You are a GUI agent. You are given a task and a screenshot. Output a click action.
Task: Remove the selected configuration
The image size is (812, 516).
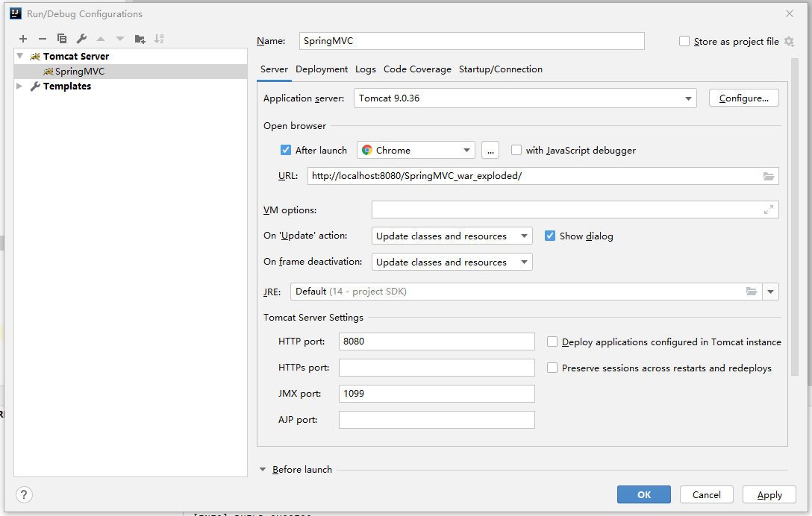pos(43,39)
